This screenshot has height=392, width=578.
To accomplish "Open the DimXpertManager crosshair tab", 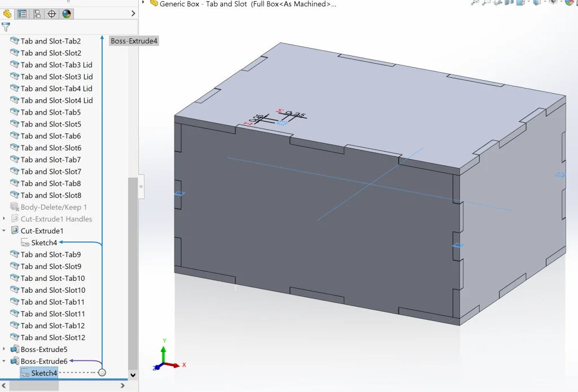I will [x=51, y=14].
